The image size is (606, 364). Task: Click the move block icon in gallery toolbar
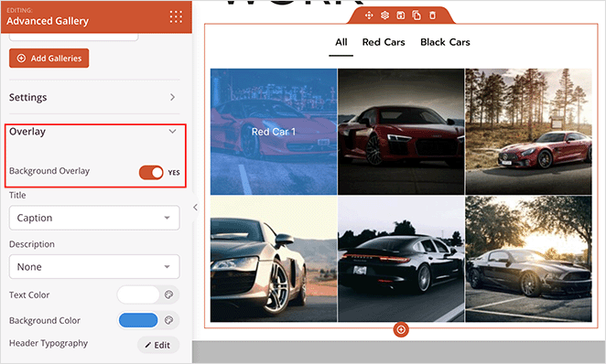pos(369,15)
